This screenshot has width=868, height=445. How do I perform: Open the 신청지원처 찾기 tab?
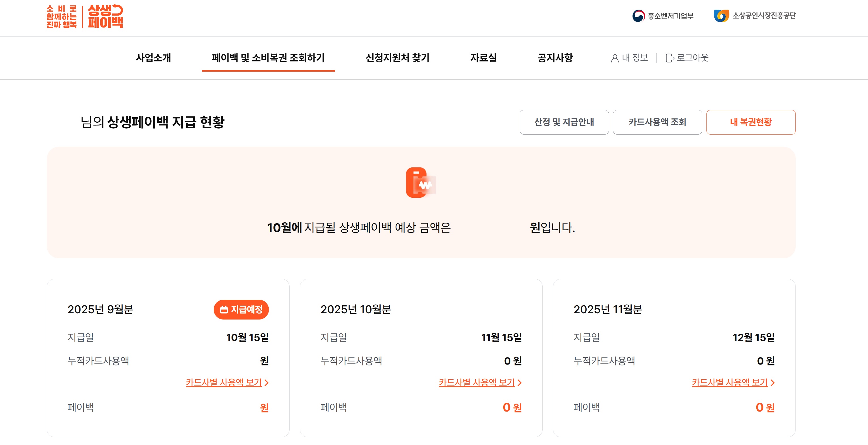click(x=398, y=58)
